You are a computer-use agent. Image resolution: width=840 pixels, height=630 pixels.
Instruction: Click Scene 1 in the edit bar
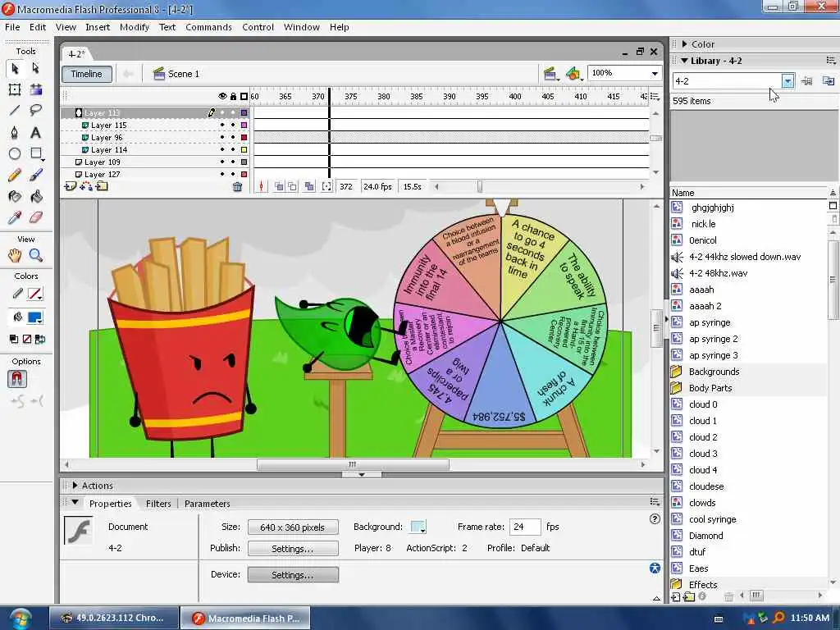(176, 74)
